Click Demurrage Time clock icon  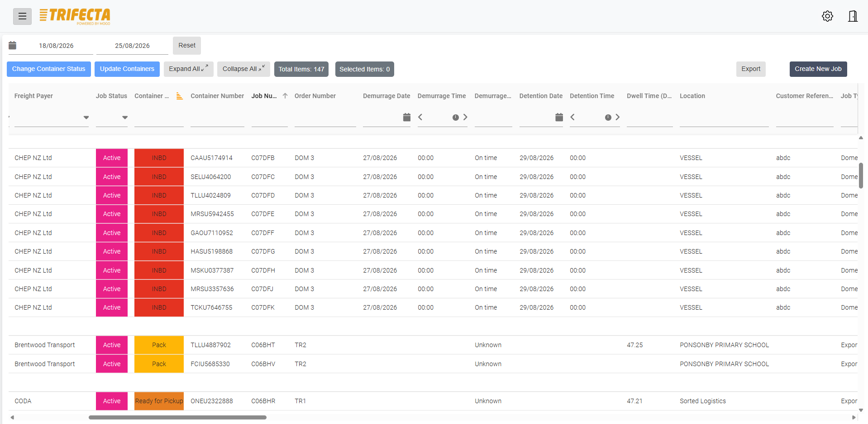pos(456,118)
